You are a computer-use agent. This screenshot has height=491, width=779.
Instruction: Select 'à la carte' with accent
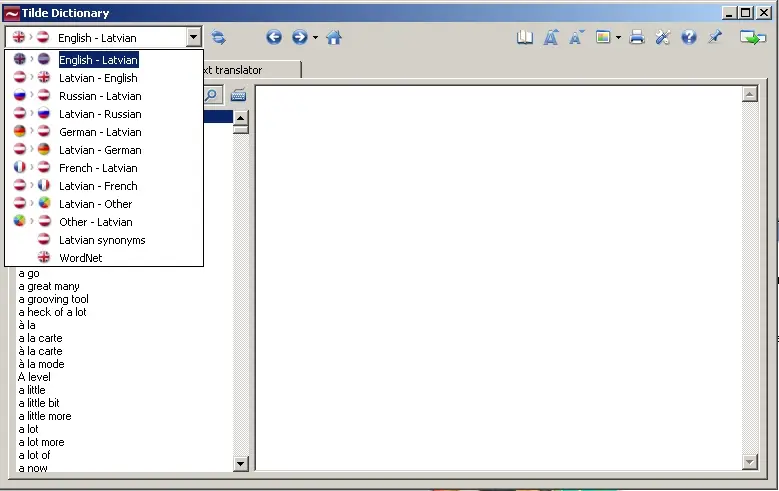(40, 351)
